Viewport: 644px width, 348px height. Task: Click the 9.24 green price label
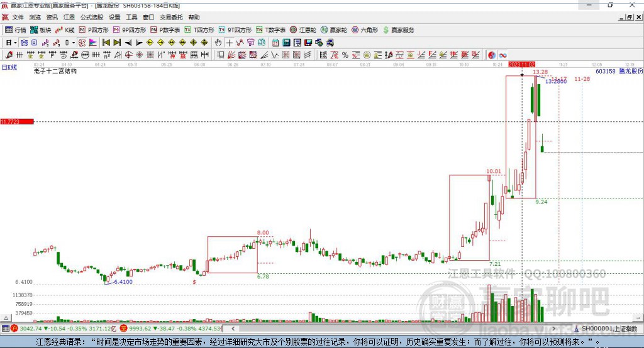[541, 202]
